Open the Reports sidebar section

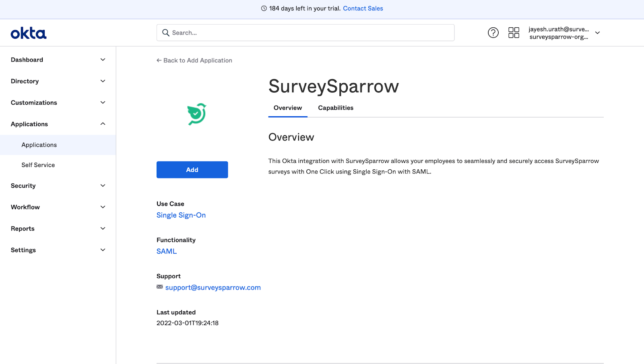pos(23,228)
